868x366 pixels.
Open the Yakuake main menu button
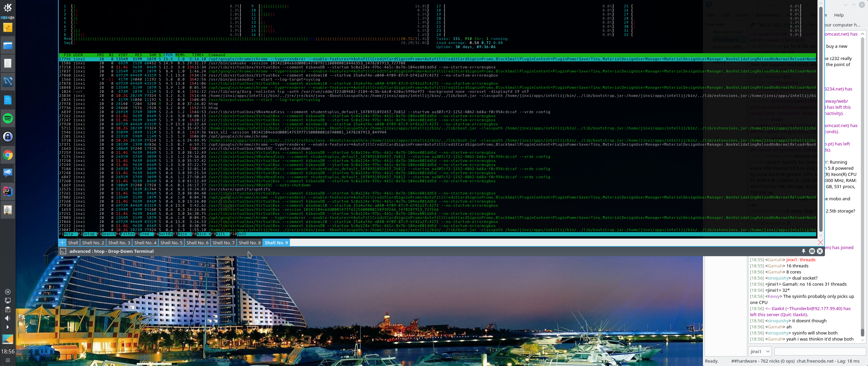[812, 251]
